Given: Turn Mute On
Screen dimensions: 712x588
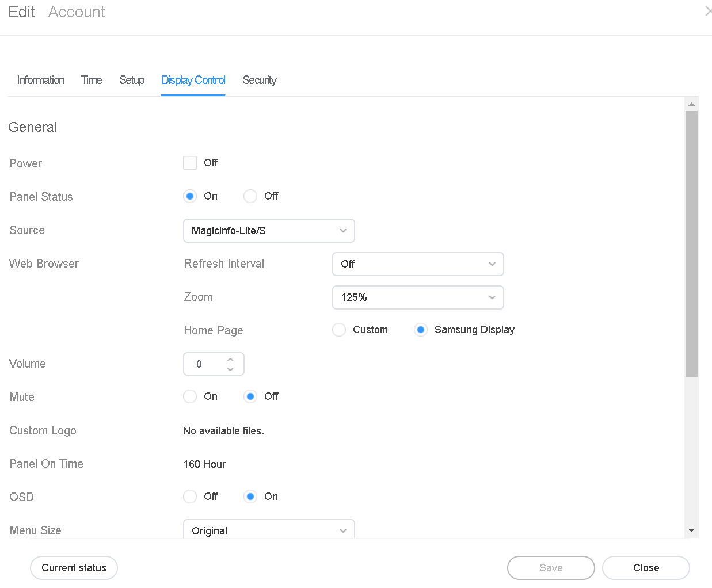Looking at the screenshot, I should (x=190, y=396).
